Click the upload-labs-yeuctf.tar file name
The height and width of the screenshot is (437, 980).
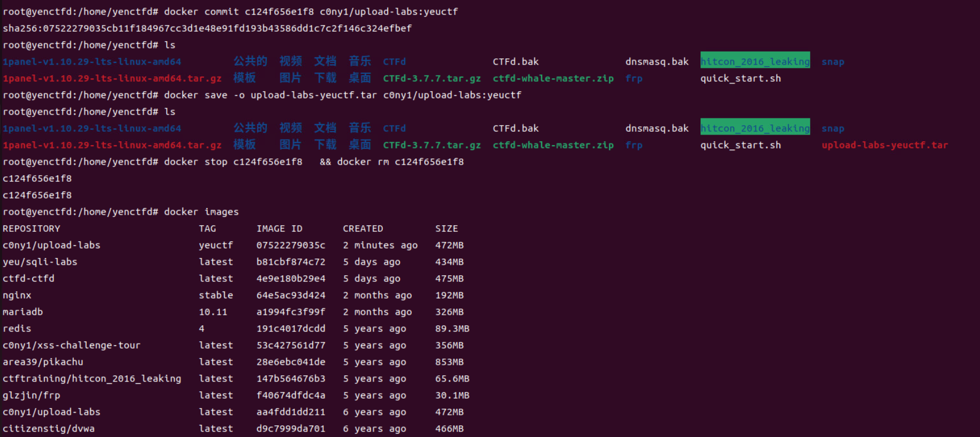(884, 145)
